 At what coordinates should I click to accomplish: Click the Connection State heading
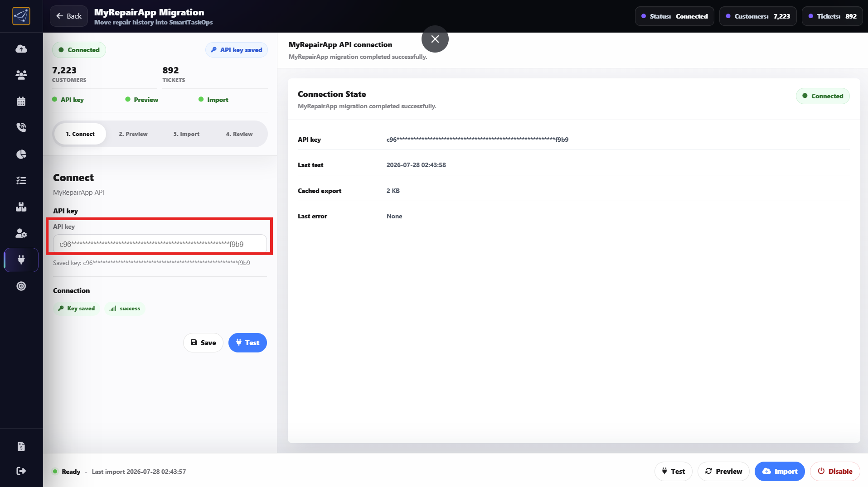(x=332, y=94)
